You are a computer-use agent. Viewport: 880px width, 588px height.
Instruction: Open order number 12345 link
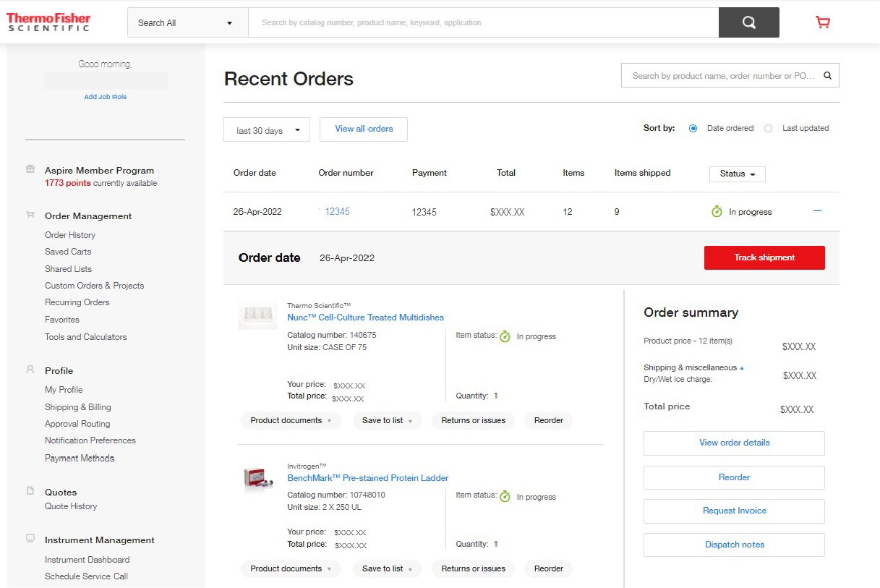click(x=337, y=211)
